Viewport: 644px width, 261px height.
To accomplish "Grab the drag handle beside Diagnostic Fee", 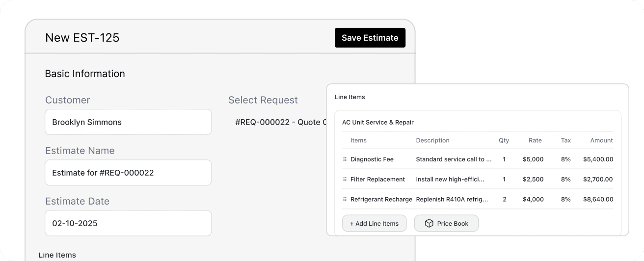I will click(x=345, y=159).
